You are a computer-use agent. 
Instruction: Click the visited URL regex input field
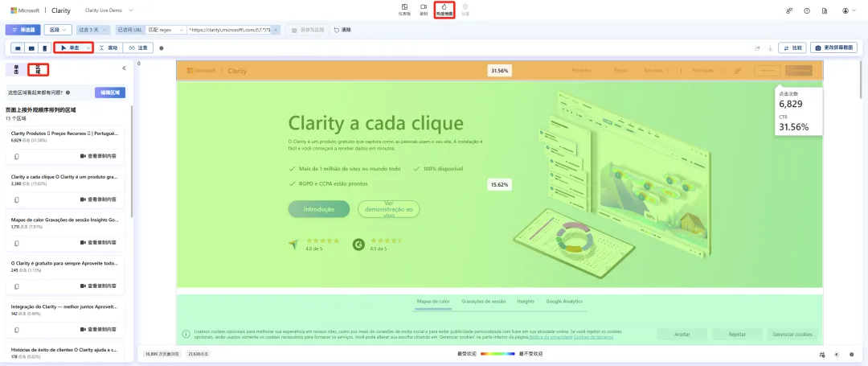tap(229, 30)
